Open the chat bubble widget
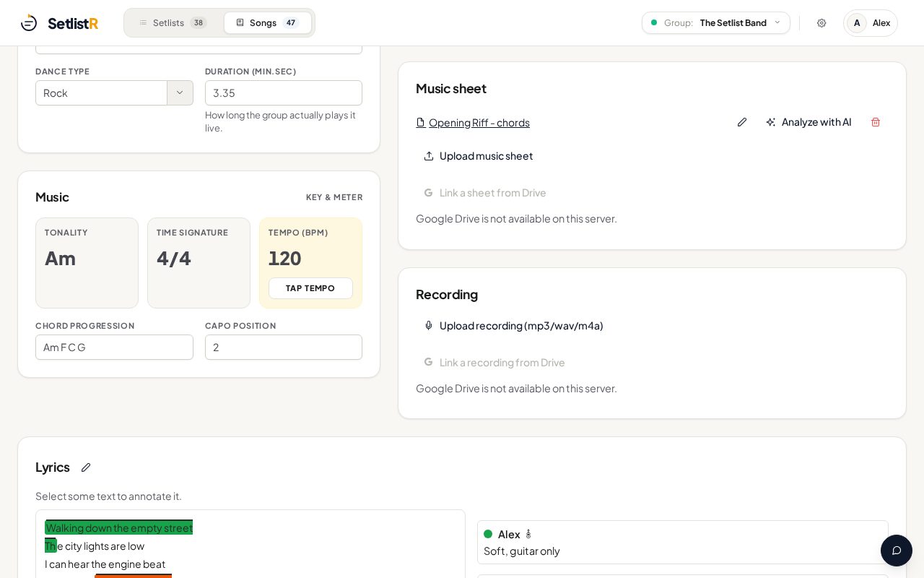Image resolution: width=924 pixels, height=578 pixels. [x=897, y=551]
